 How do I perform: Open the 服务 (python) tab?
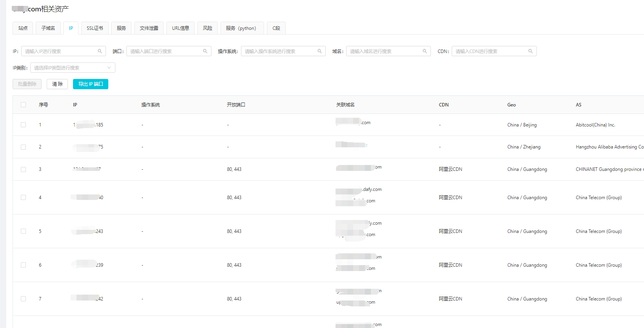click(241, 28)
